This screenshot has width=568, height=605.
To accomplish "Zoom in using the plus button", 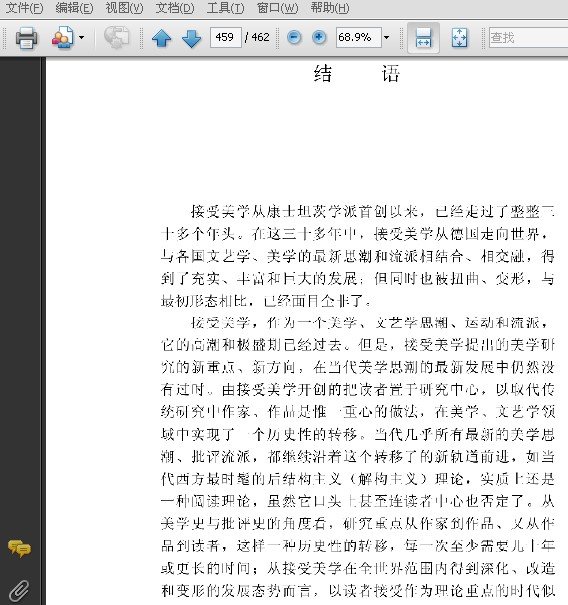I will 319,37.
